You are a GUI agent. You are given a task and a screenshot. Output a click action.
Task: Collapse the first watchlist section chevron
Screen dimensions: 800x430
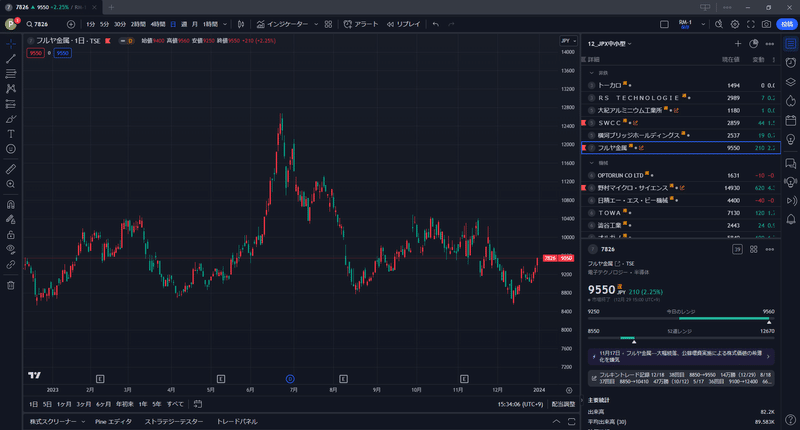591,73
